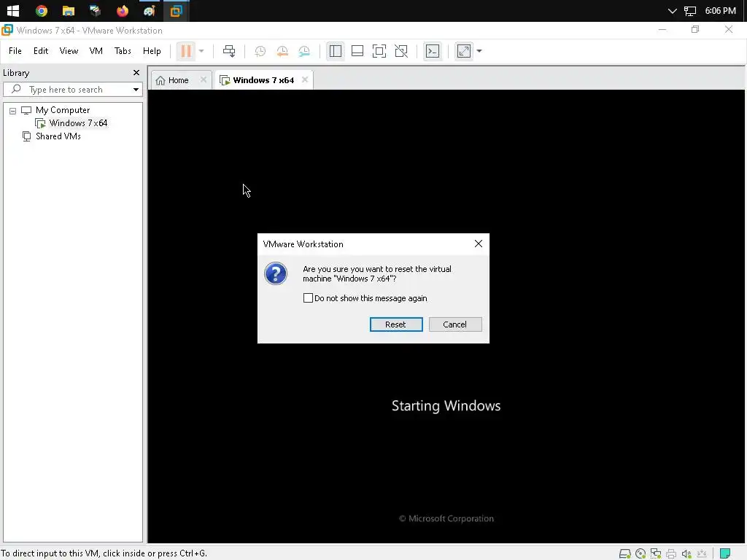Check 'Do not show this message again'

309,298
